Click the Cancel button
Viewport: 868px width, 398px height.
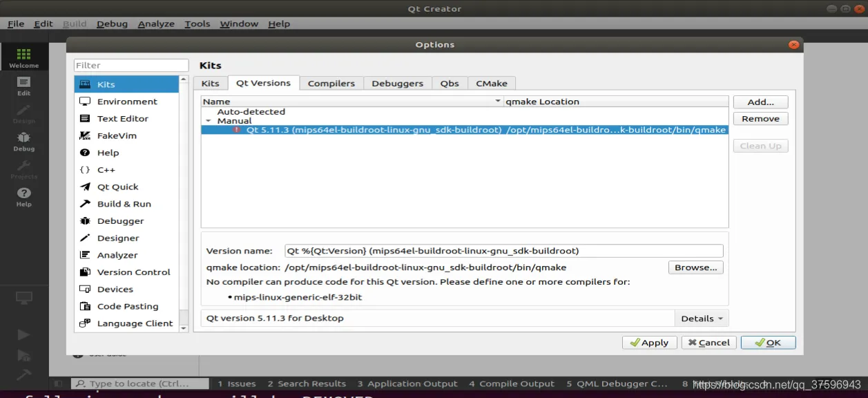[709, 343]
